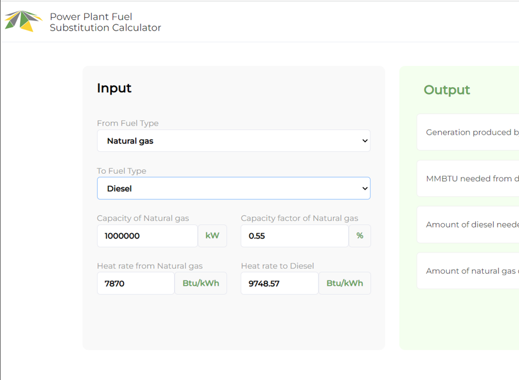Click the Power Plant Fuel calculator logo

(23, 21)
